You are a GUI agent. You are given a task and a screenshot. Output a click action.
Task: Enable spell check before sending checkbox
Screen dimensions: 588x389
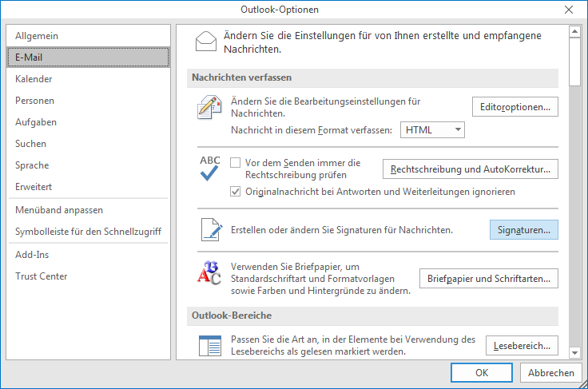click(235, 163)
